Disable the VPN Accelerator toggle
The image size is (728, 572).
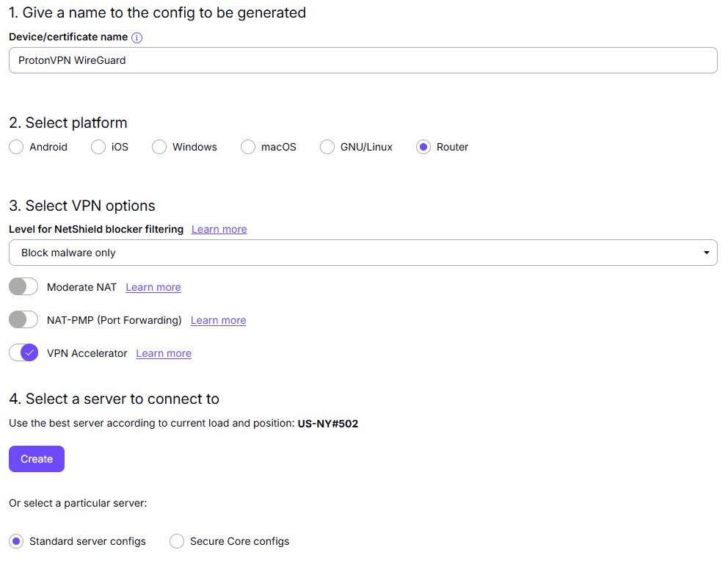coord(23,352)
